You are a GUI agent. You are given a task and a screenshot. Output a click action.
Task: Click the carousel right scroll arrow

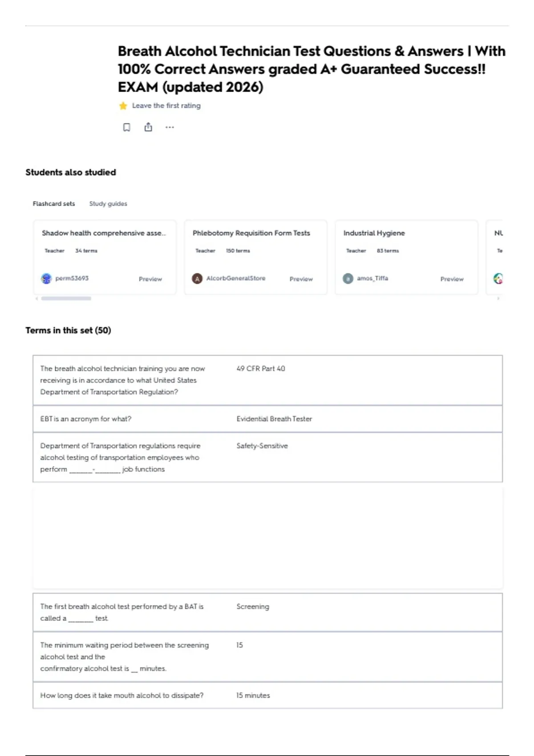click(x=498, y=298)
